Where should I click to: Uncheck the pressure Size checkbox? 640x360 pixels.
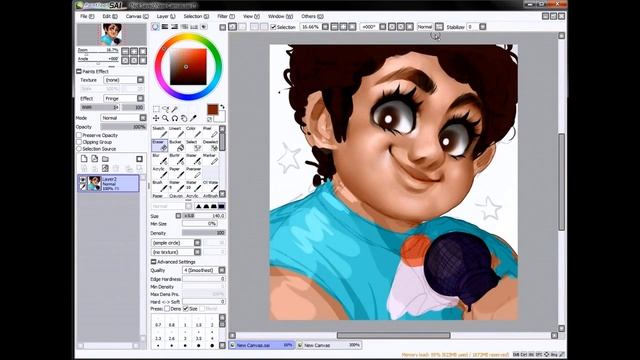click(186, 309)
